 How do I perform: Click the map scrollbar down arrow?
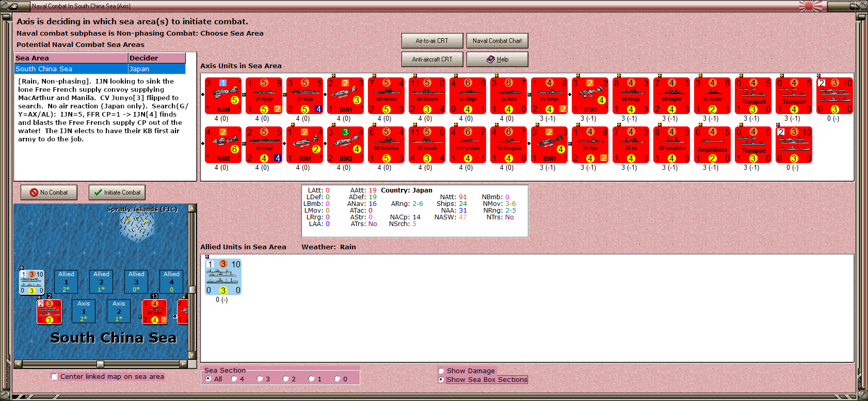coord(192,356)
